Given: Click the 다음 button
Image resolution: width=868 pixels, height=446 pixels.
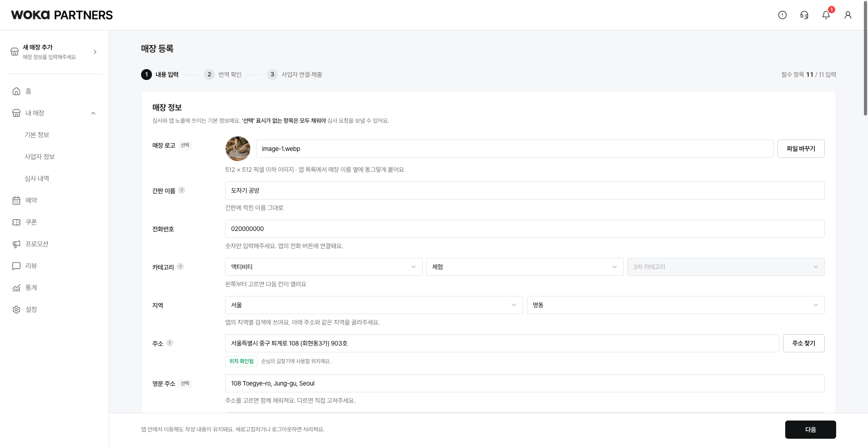Looking at the screenshot, I should (811, 430).
